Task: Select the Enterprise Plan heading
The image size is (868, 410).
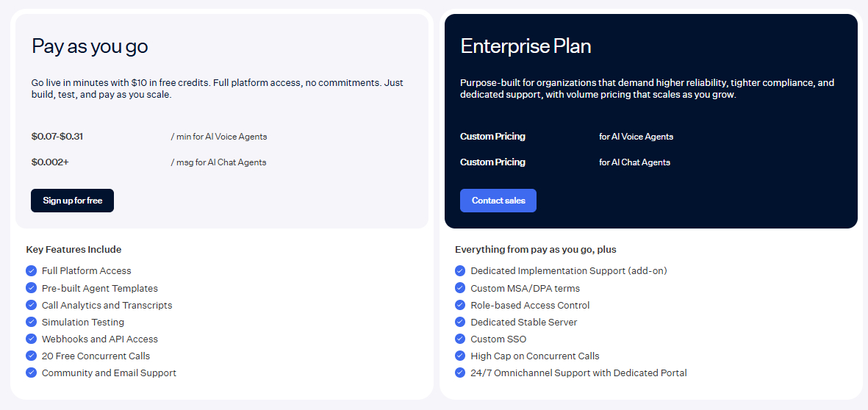Action: [526, 46]
